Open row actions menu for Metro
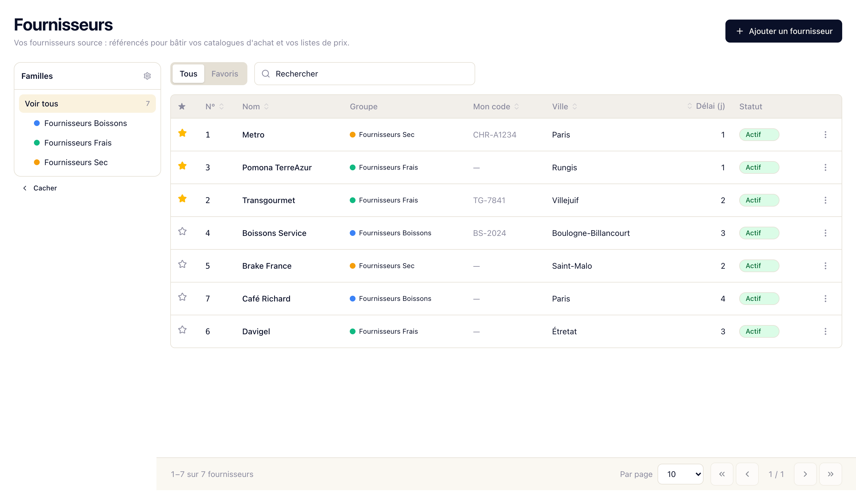 (x=825, y=135)
